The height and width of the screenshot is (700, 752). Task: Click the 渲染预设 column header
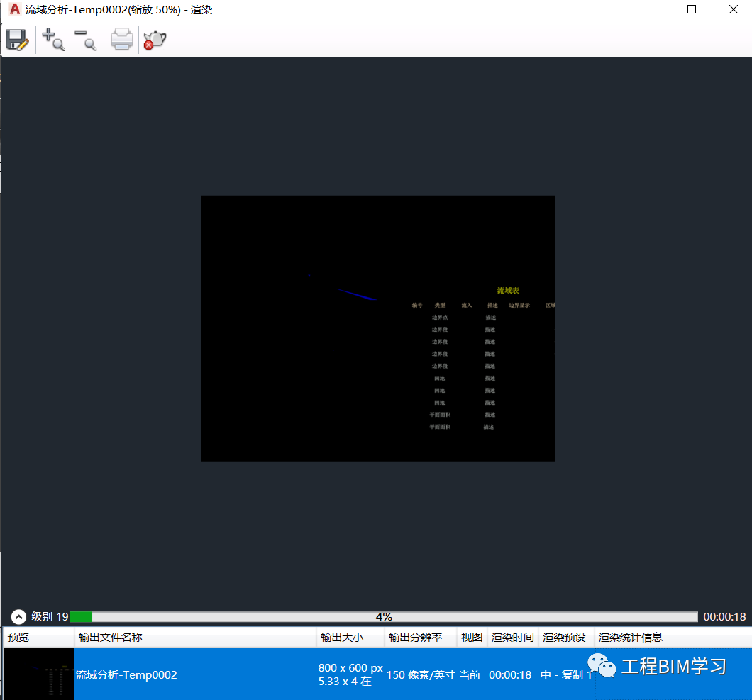tap(566, 637)
